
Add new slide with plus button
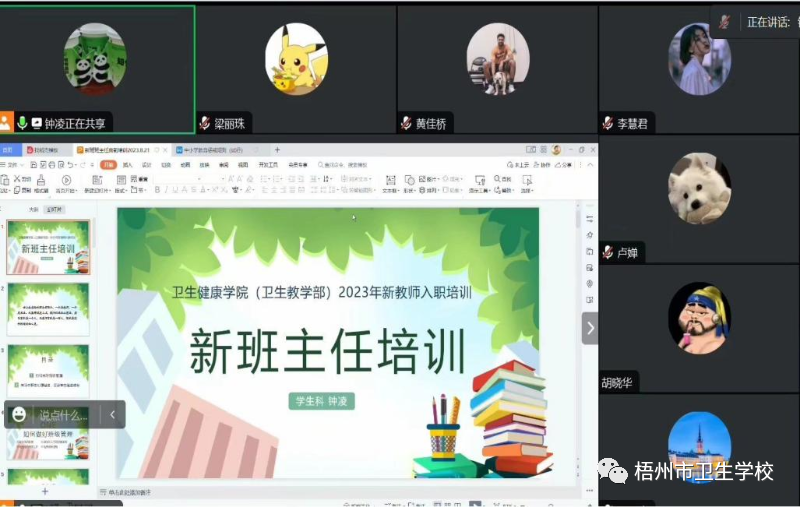coord(44,491)
